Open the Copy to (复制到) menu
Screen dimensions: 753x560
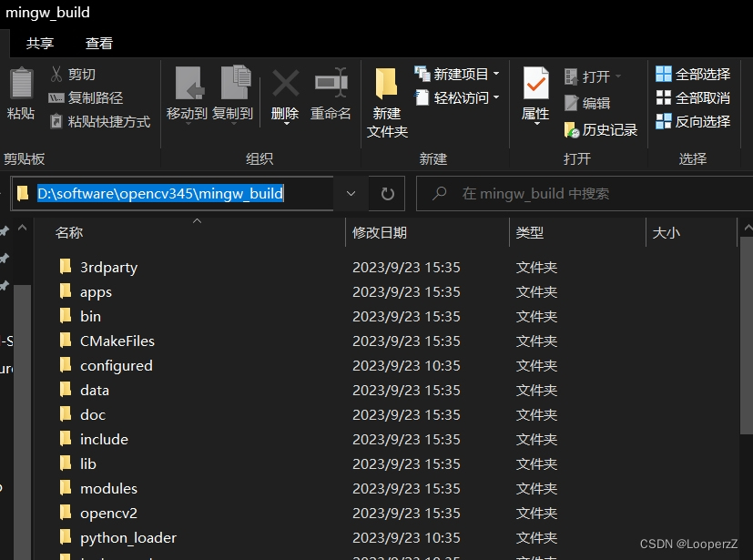[233, 95]
